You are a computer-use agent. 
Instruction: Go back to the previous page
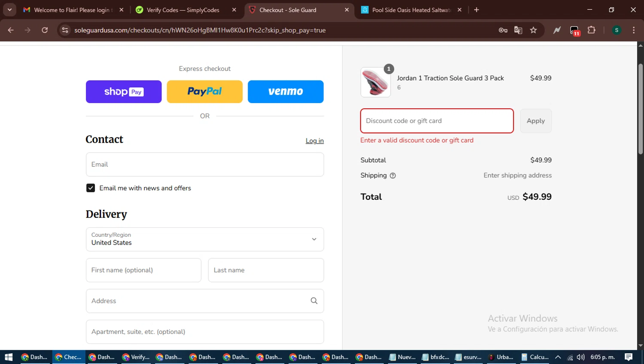point(11,30)
